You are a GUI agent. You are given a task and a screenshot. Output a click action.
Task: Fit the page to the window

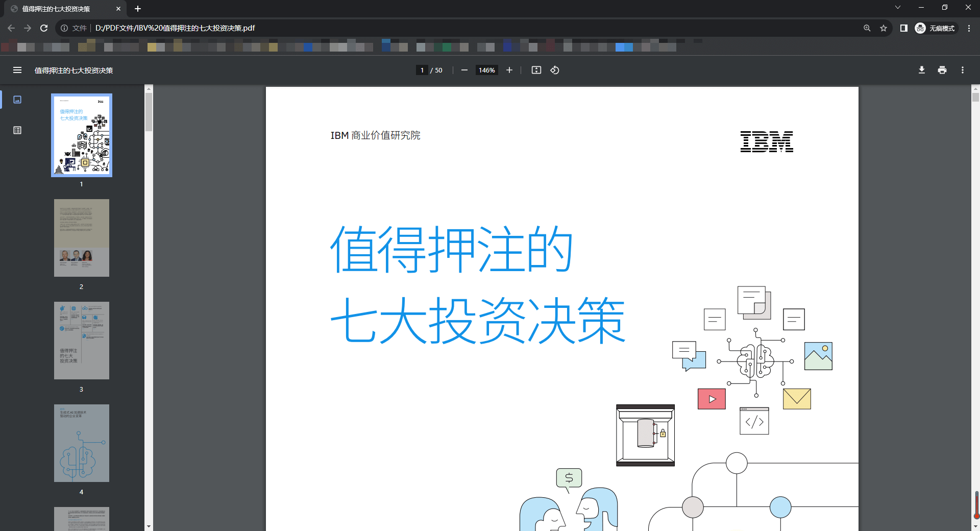point(536,70)
